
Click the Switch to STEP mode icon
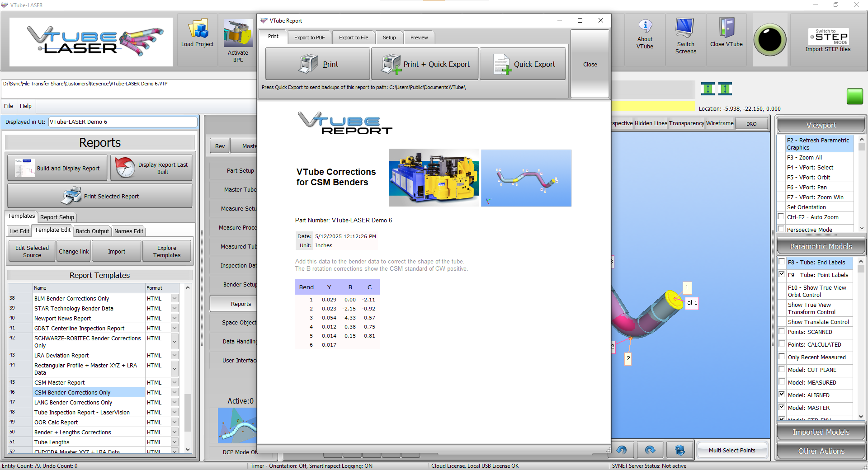(x=828, y=37)
